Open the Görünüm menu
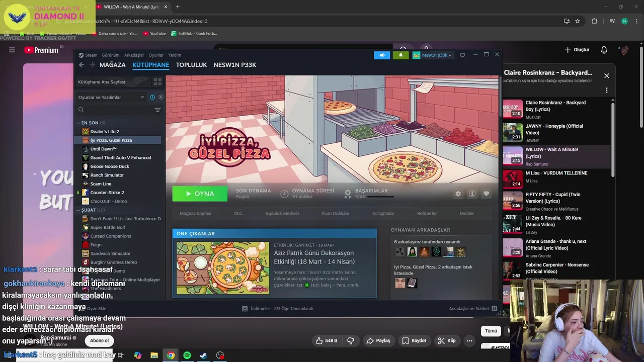 111,55
